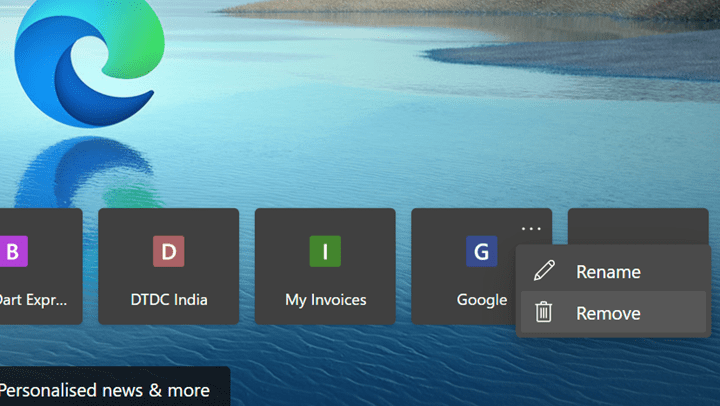The width and height of the screenshot is (720, 406).
Task: Click the purple B icon on the Dart Expr tile
Action: click(13, 251)
